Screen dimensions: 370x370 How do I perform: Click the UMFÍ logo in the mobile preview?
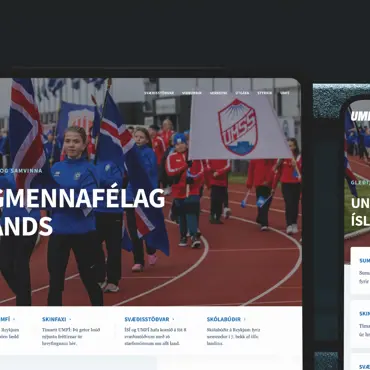click(x=360, y=116)
